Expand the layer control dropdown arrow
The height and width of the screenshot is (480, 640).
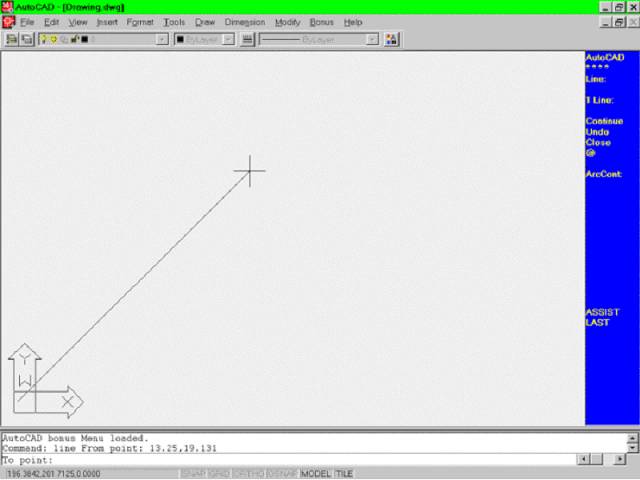point(162,40)
